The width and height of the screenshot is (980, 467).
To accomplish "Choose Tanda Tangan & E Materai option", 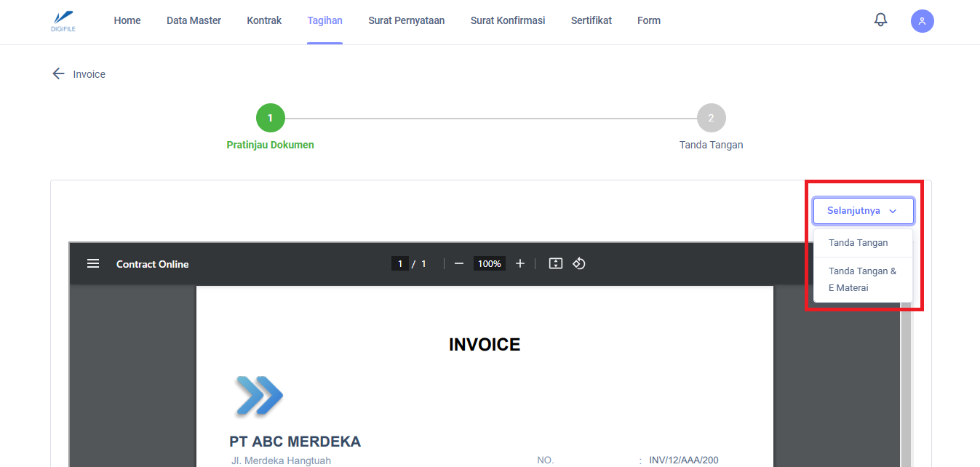I will click(862, 279).
